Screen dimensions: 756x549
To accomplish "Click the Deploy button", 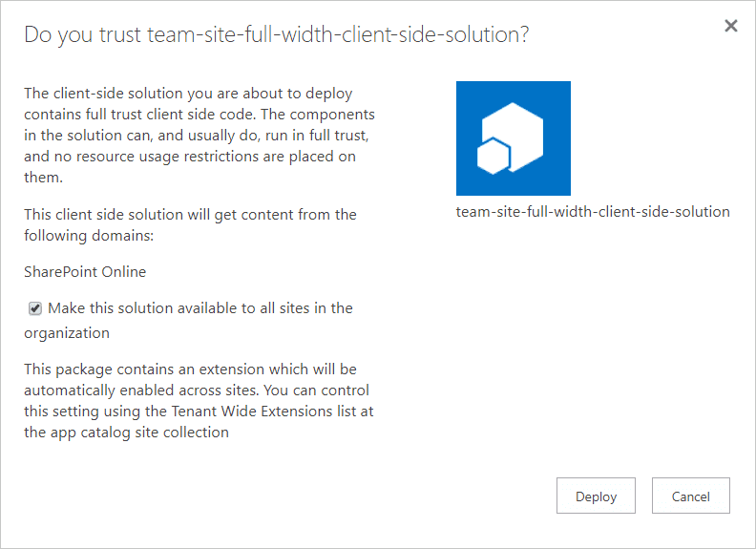I will click(596, 496).
